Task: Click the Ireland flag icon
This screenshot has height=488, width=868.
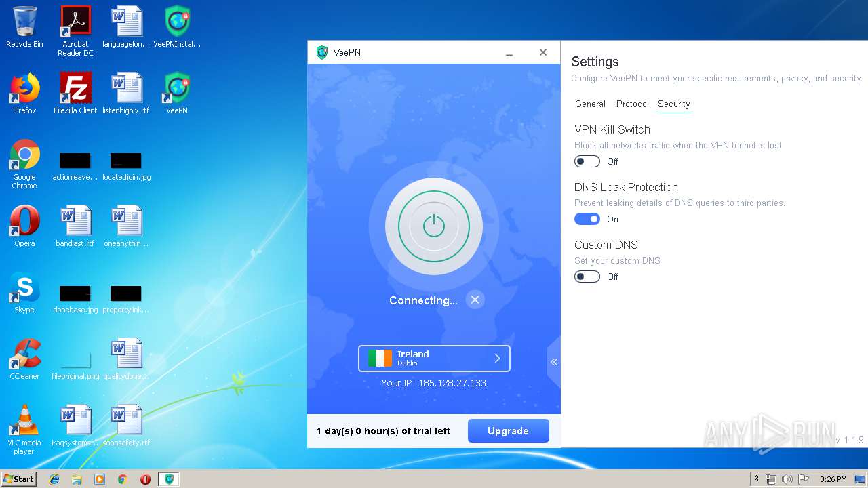Action: 380,359
